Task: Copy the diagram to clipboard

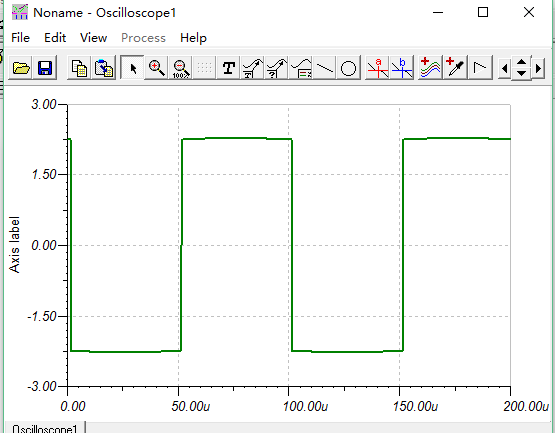Action: pos(79,67)
